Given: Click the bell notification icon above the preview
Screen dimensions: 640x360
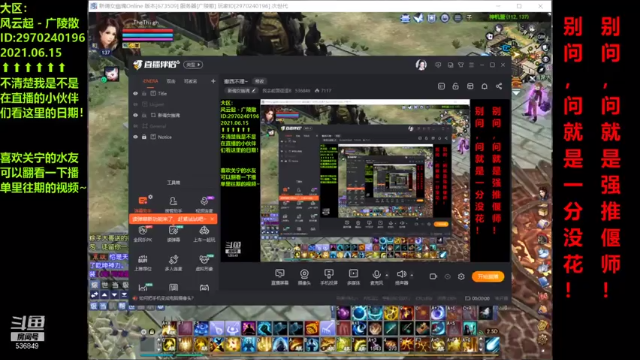Looking at the screenshot, I should 484,86.
